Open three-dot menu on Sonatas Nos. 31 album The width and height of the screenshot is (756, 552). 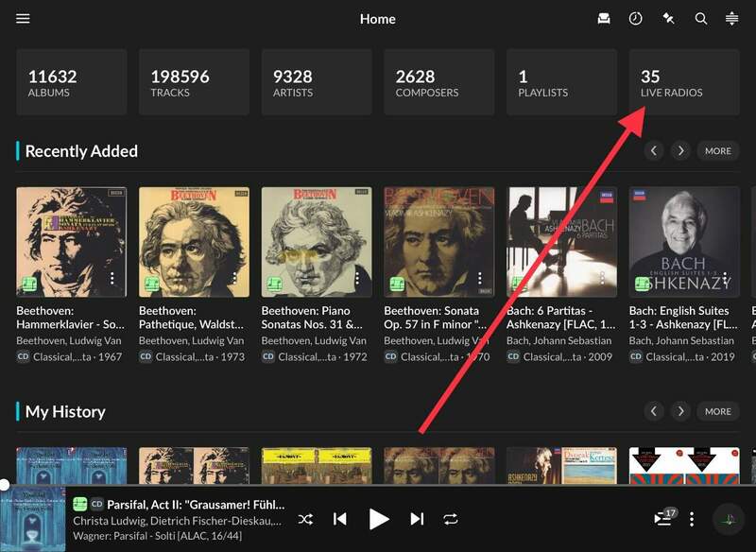click(x=357, y=278)
